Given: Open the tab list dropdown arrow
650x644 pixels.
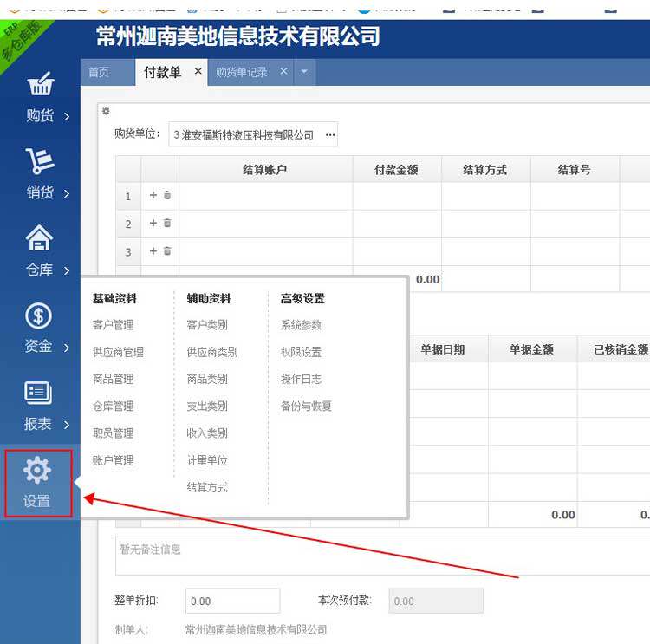Looking at the screenshot, I should click(x=304, y=72).
